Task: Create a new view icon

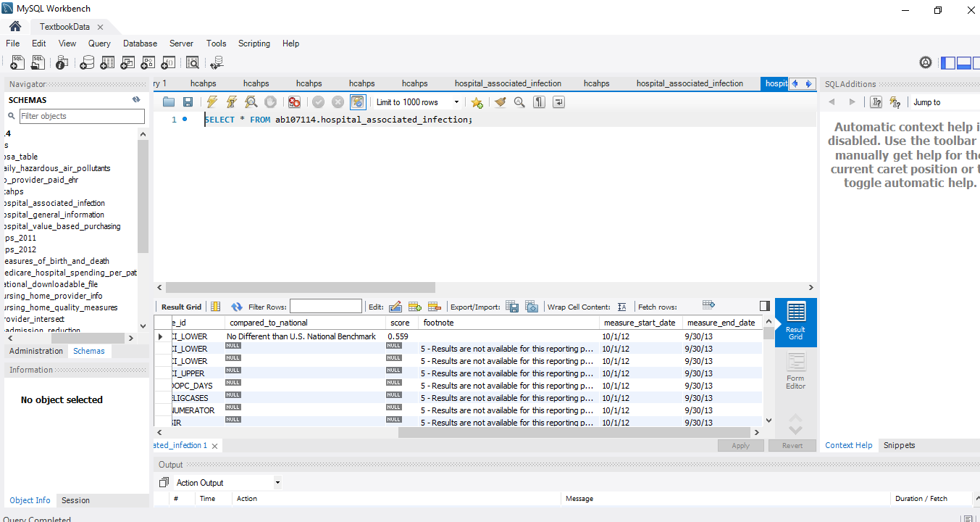Action: click(x=128, y=62)
